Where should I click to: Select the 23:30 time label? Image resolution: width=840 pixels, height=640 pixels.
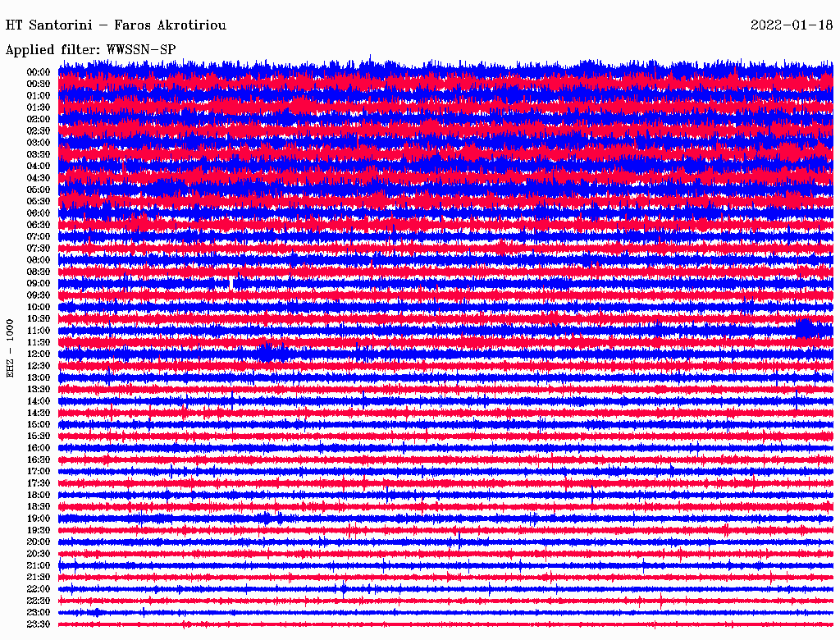[x=39, y=624]
